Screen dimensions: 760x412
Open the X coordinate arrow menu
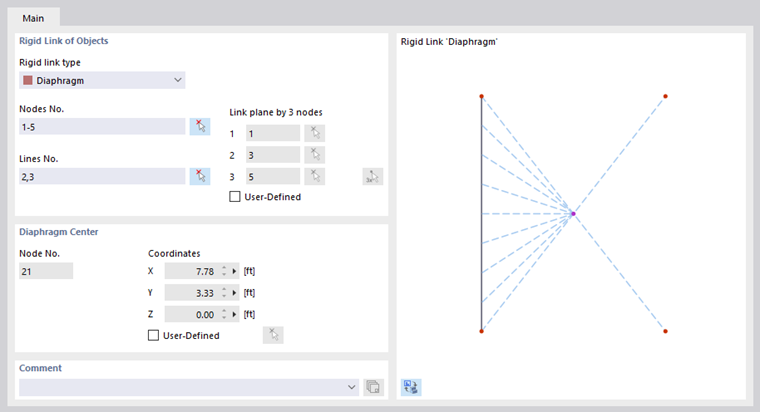tap(234, 271)
